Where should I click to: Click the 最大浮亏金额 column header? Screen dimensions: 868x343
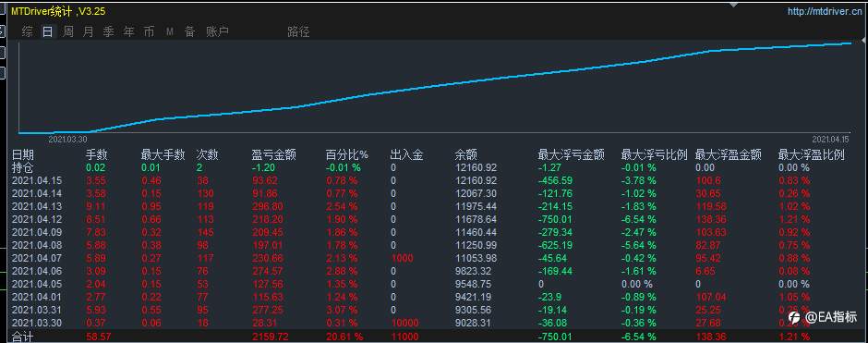coord(571,155)
